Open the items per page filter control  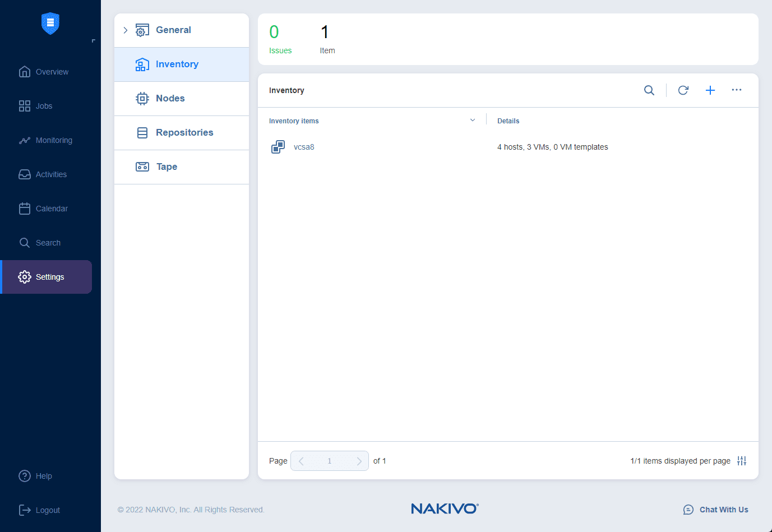(741, 460)
